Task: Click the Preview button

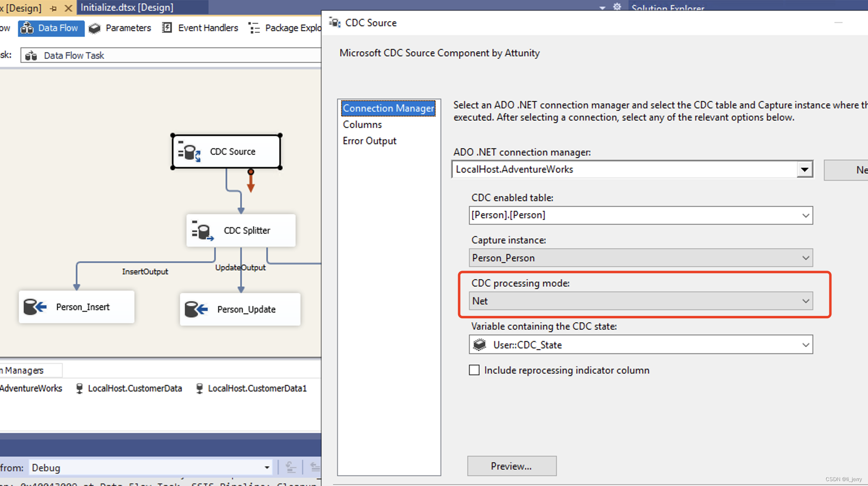Action: [511, 466]
